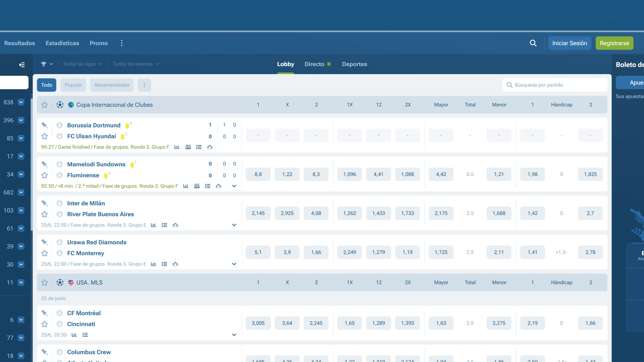Open live graph icon for Mamelodi Sundowns match
This screenshot has width=644, height=362.
[x=197, y=186]
